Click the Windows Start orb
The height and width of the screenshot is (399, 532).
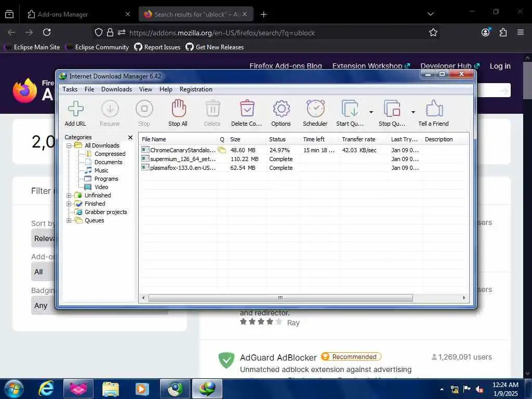[14, 389]
